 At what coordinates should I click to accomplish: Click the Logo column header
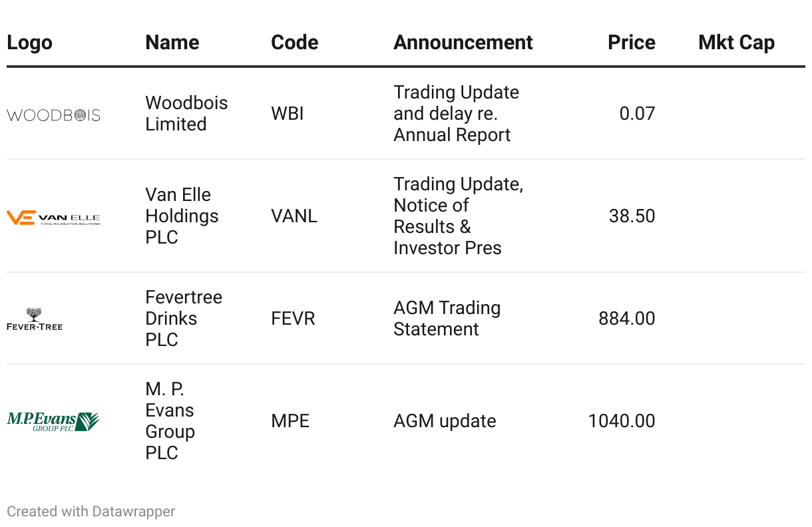pyautogui.click(x=29, y=43)
